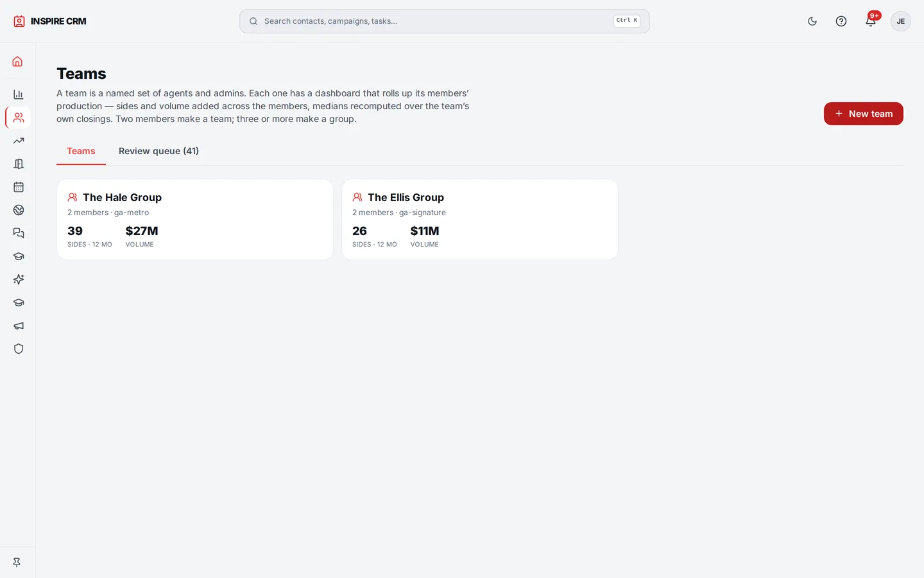The image size is (924, 578).
Task: Open the JE user avatar menu
Action: (x=901, y=21)
